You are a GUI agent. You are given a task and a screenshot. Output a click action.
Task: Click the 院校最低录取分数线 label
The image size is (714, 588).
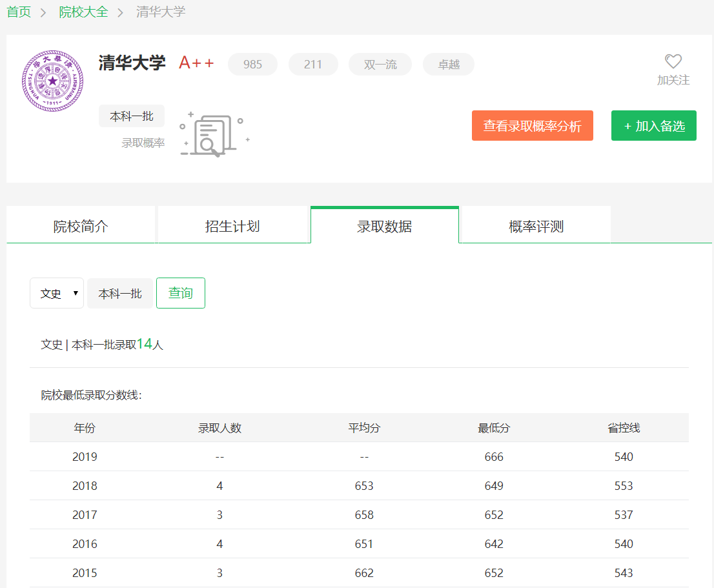point(92,395)
